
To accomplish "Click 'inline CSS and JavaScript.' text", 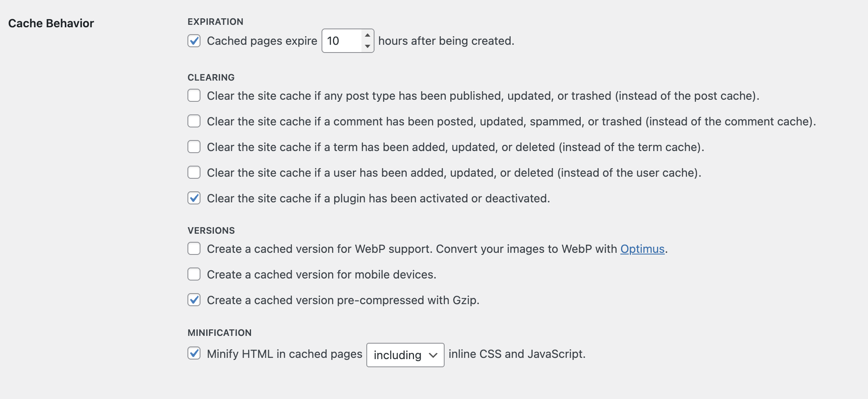I will coord(517,354).
